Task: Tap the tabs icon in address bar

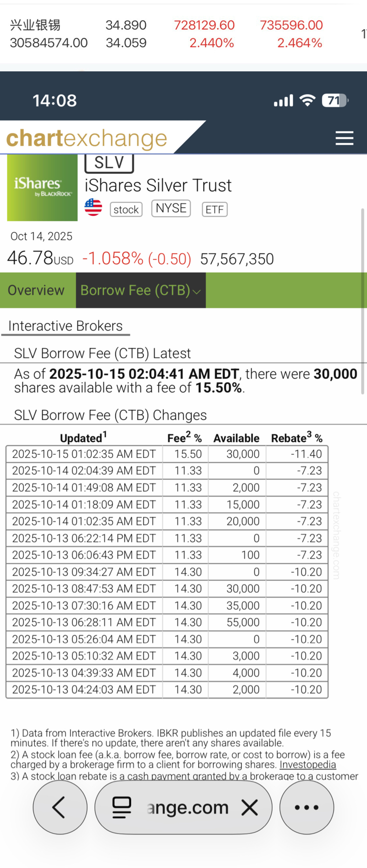Action: click(121, 807)
